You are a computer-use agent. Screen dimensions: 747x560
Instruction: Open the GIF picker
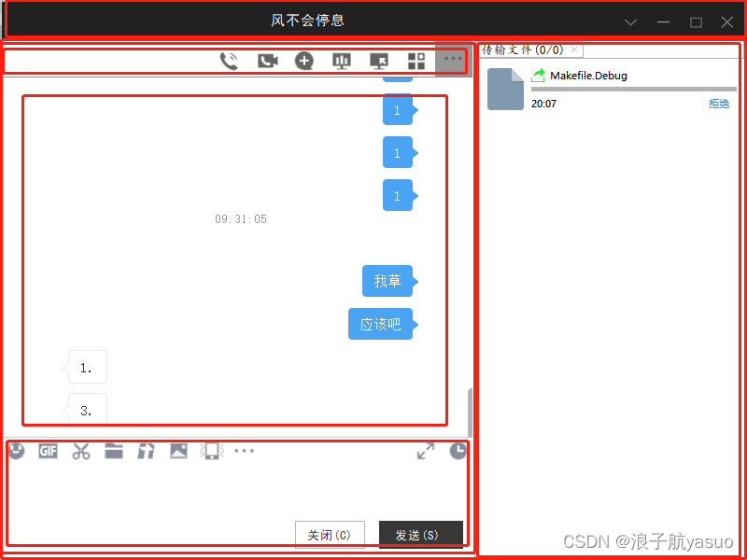(49, 451)
